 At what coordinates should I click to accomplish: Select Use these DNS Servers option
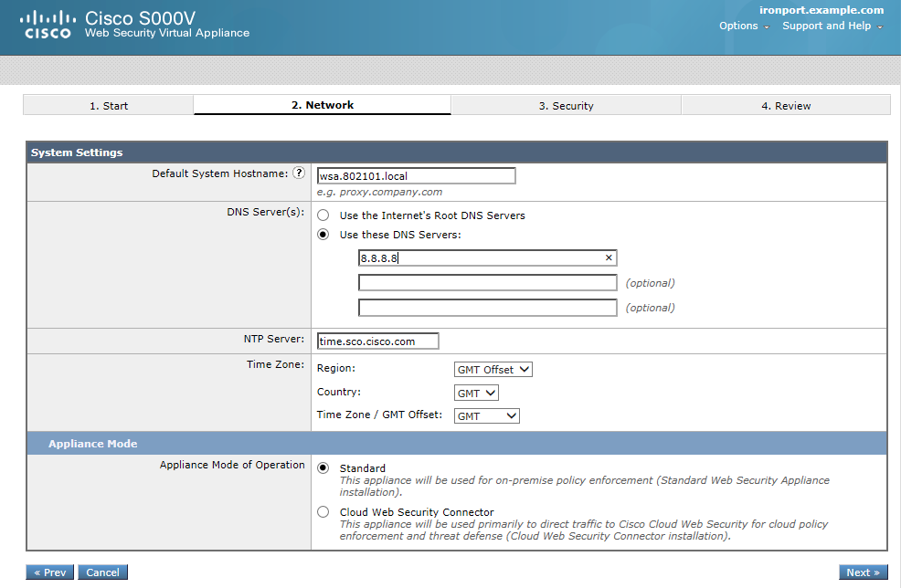323,234
